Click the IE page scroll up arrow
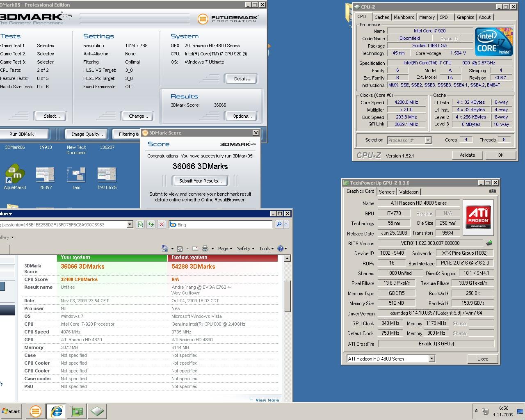Screen dimensions: 525x420 pyautogui.click(x=288, y=258)
